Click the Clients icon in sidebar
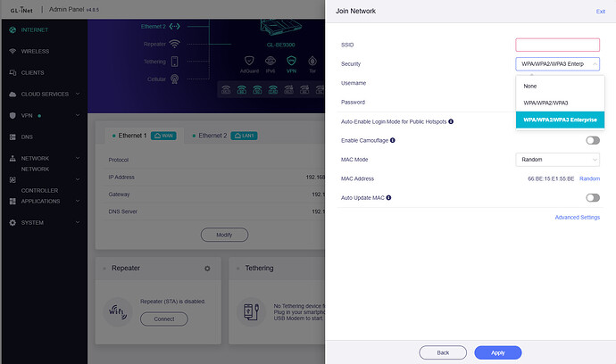Screen dimensions: 616x364 (x=12, y=72)
